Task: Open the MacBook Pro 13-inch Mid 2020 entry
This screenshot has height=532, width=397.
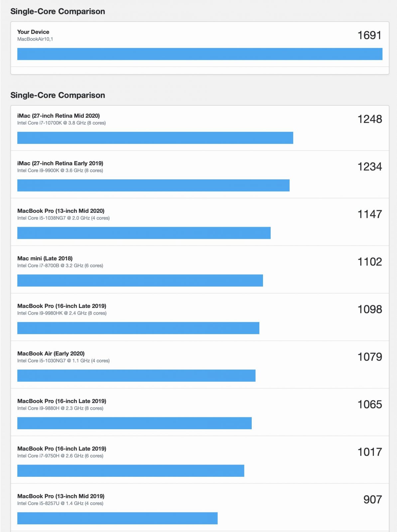Action: coord(61,211)
